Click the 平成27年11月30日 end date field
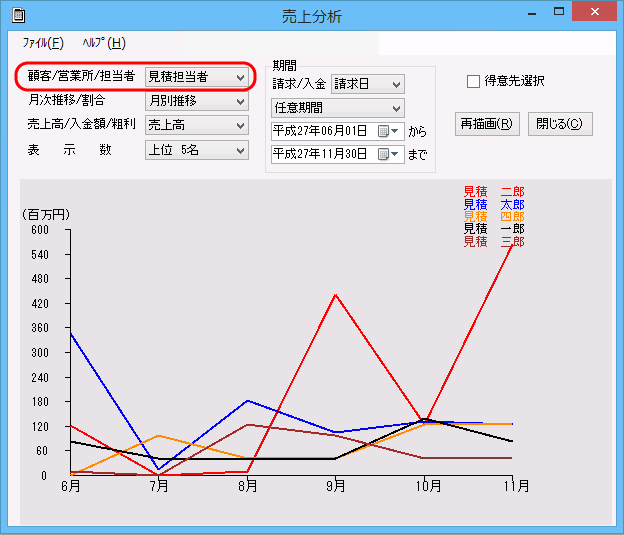 point(322,154)
